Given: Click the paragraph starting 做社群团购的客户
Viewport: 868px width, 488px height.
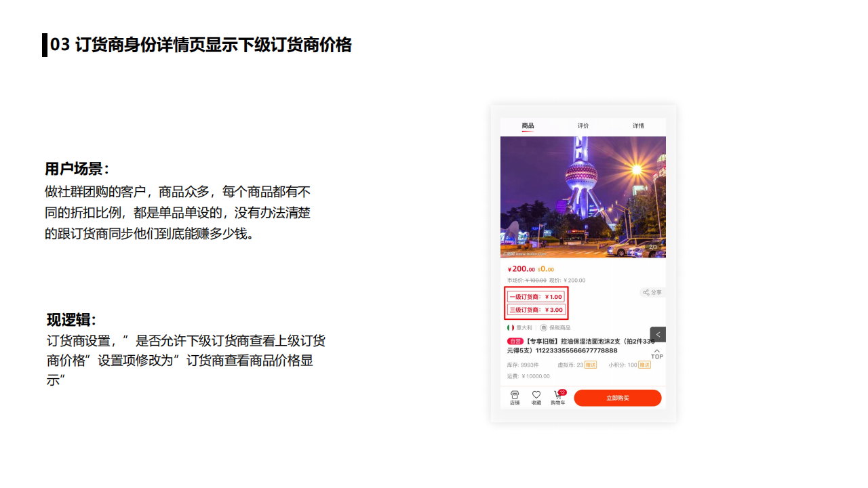Looking at the screenshot, I should (178, 213).
